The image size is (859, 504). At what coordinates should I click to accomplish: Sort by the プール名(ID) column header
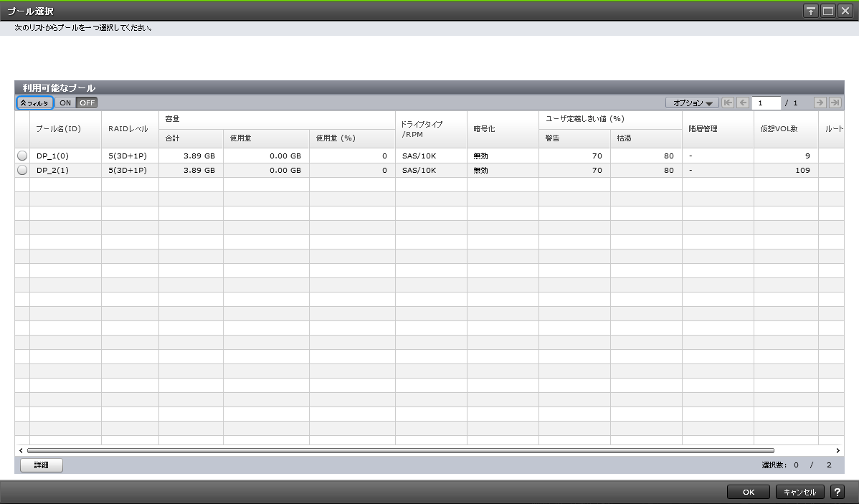58,129
